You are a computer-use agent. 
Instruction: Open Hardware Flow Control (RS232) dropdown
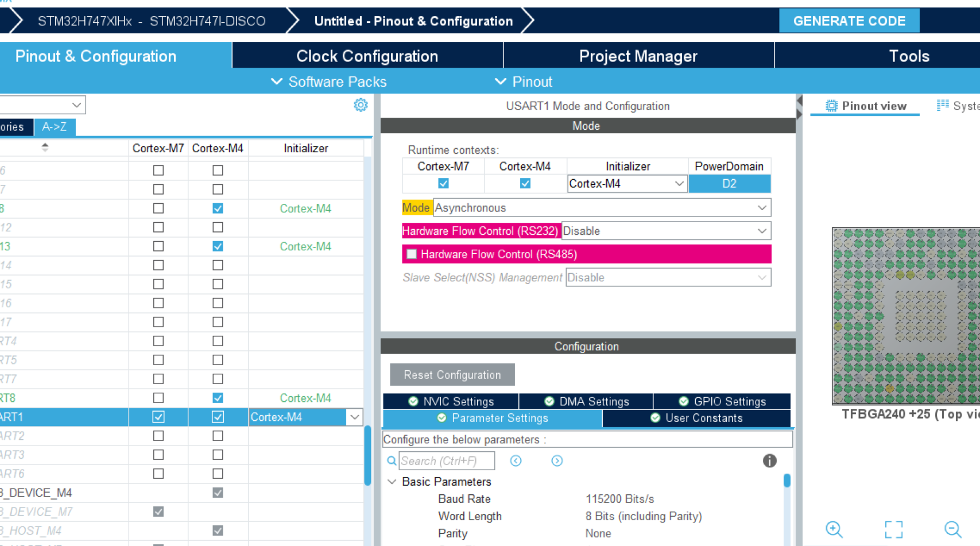coord(666,231)
